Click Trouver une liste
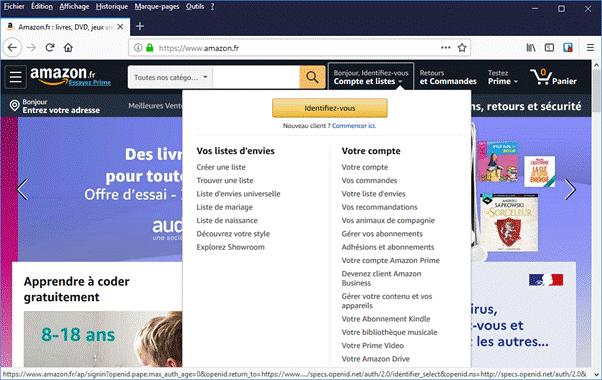Image resolution: width=602 pixels, height=380 pixels. 225,180
